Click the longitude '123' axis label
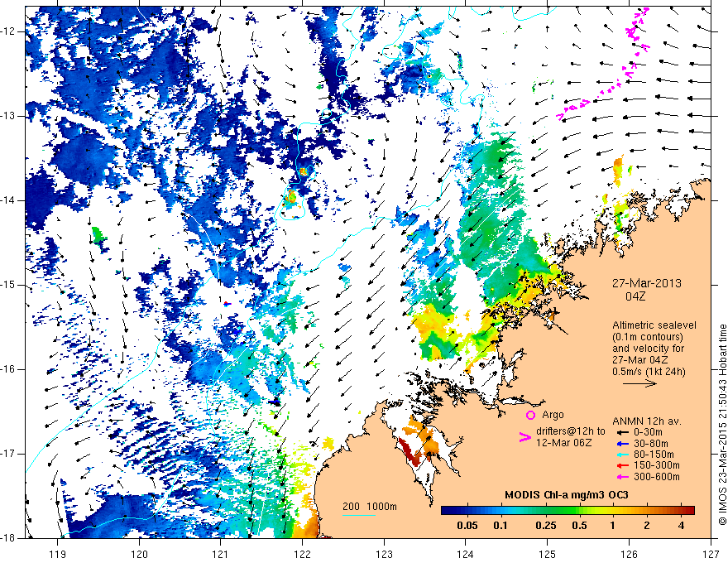Image resolution: width=728 pixels, height=563 pixels. coord(384,554)
